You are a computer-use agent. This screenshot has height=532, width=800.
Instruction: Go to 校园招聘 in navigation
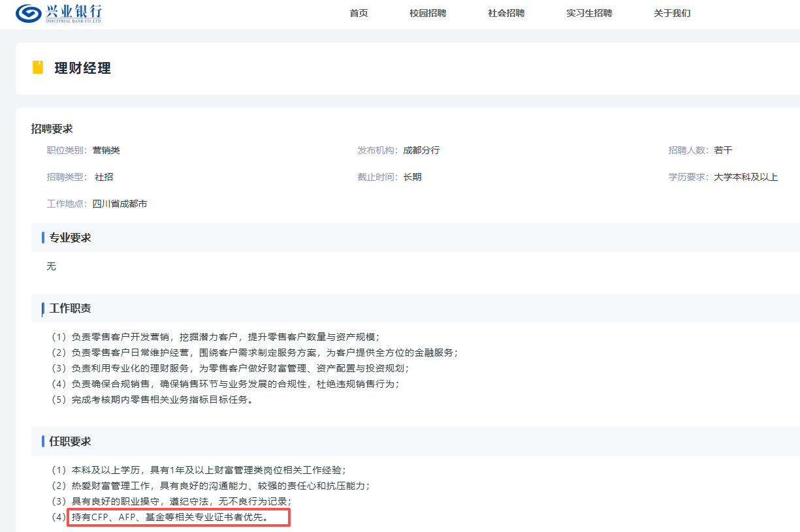[428, 14]
